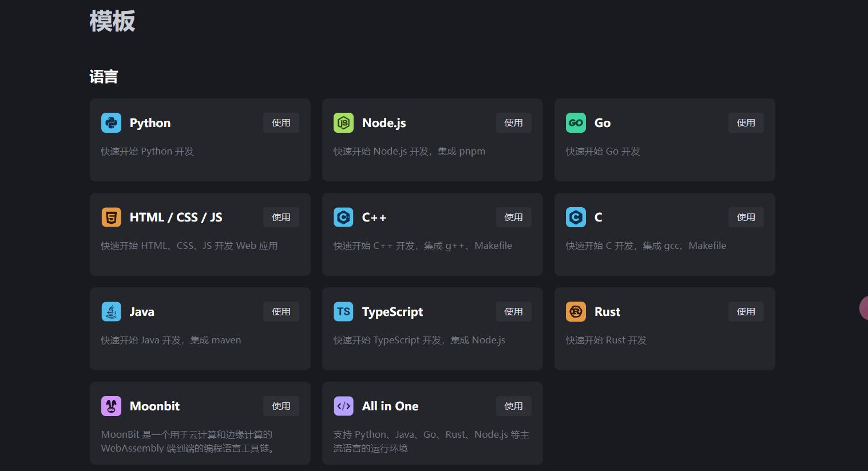Click the Python card title

point(150,123)
